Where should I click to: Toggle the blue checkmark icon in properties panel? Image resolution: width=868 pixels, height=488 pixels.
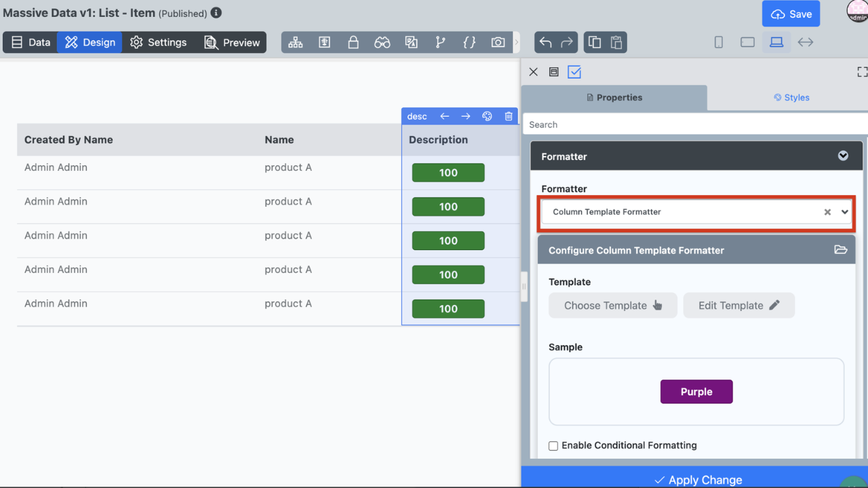[x=574, y=72]
